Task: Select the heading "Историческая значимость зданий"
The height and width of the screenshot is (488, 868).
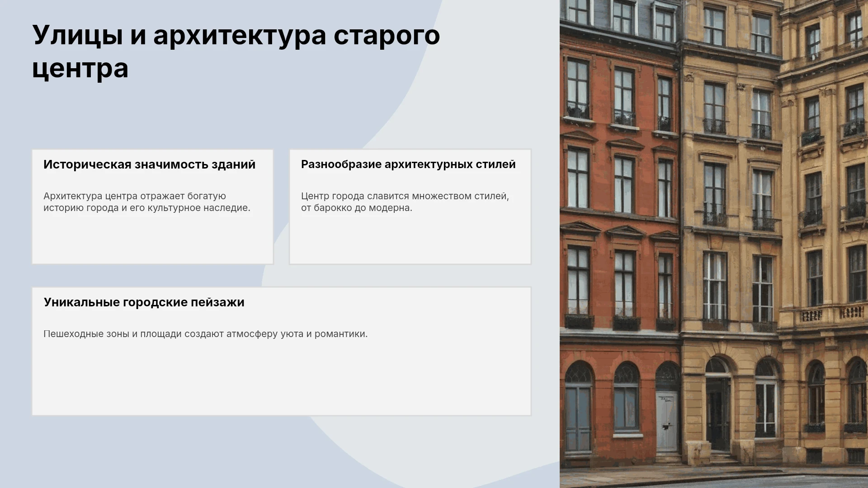Action: pyautogui.click(x=150, y=164)
